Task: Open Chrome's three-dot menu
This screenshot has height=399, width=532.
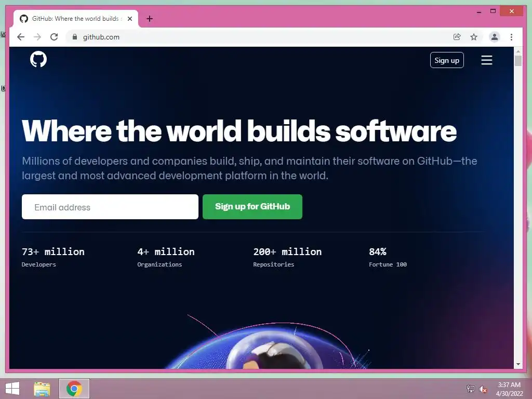Action: tap(511, 37)
